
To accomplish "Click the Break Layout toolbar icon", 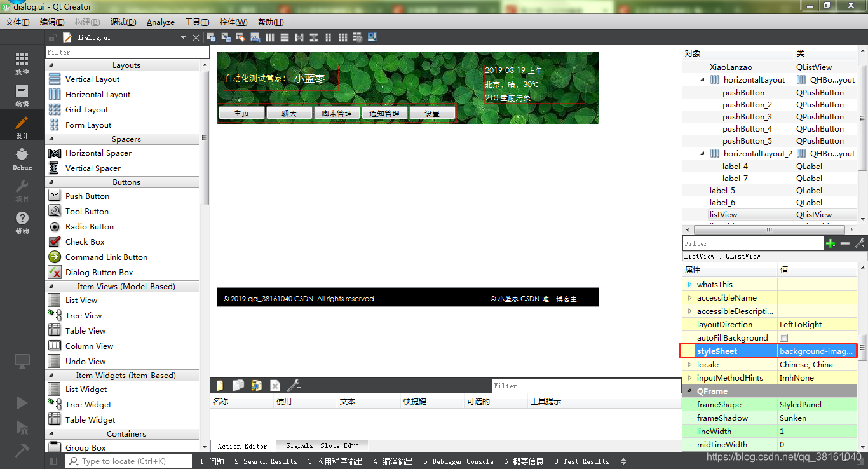I will point(357,37).
